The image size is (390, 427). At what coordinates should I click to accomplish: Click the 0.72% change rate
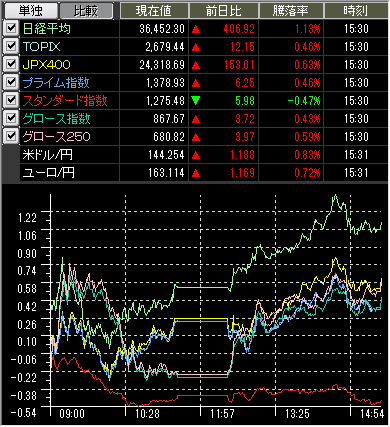pos(307,173)
